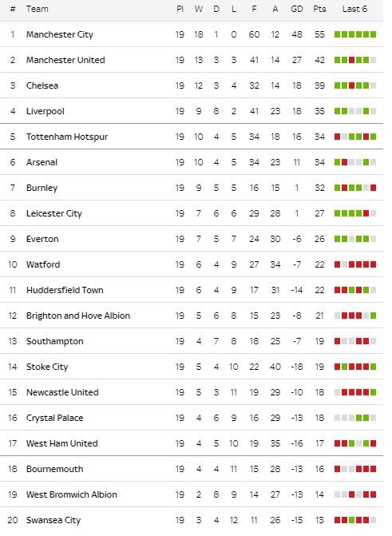Open Tottenham Hotspur team page
The image size is (392, 536).
coord(67,137)
